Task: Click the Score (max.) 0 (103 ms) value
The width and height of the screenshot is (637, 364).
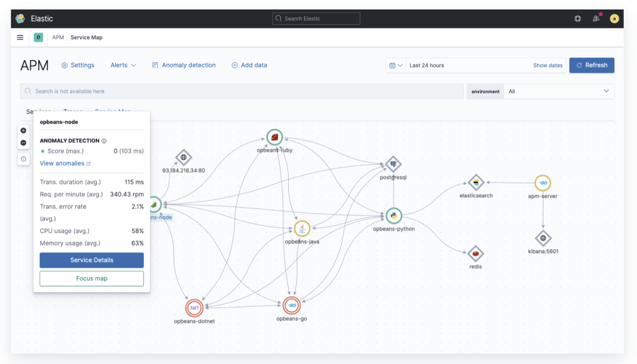Action: click(x=129, y=151)
